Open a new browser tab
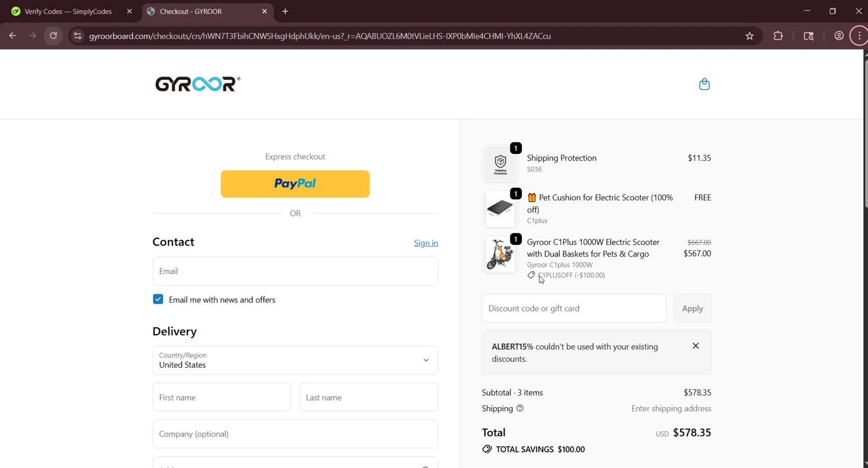Viewport: 868px width, 468px height. click(x=285, y=11)
